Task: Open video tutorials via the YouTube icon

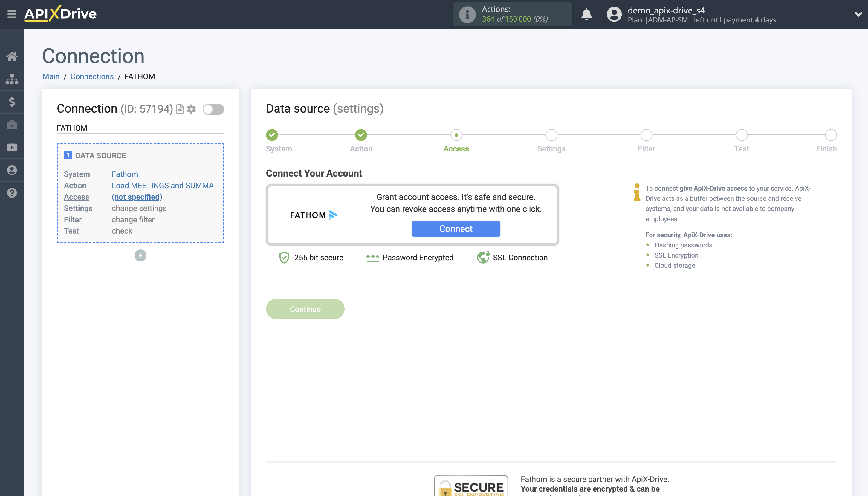Action: [12, 147]
